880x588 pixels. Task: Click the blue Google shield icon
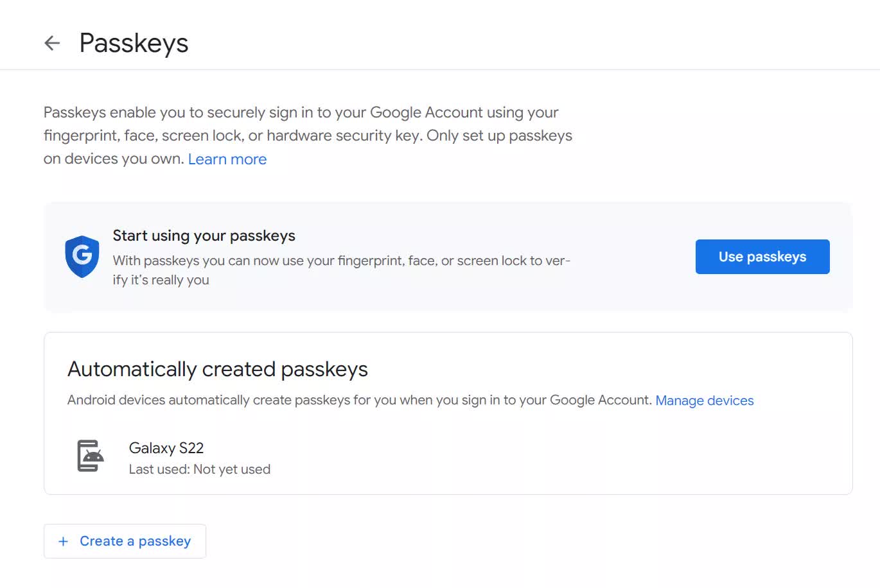[82, 257]
